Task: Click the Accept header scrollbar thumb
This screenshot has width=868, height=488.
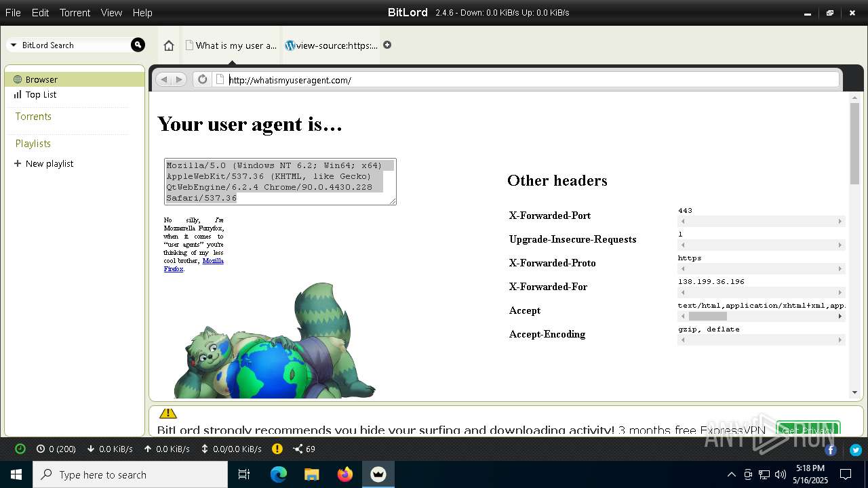Action: click(707, 317)
